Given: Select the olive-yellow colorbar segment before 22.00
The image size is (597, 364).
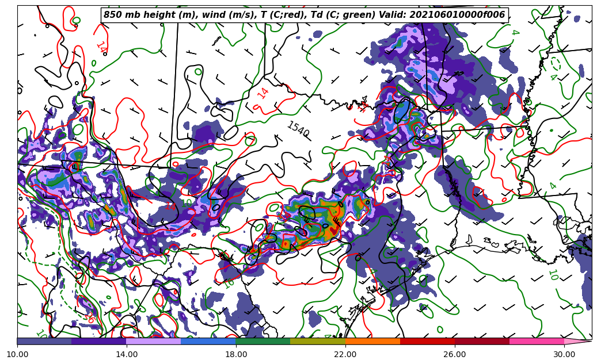Looking at the screenshot, I should (318, 341).
